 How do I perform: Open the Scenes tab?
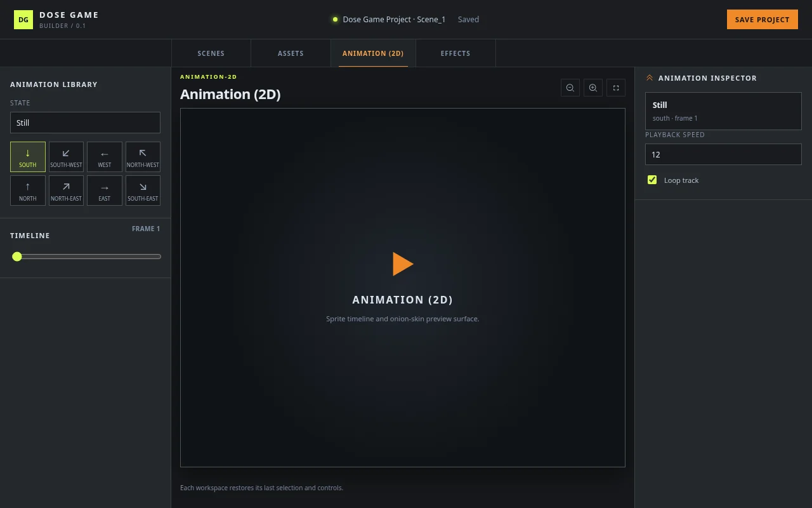point(211,53)
